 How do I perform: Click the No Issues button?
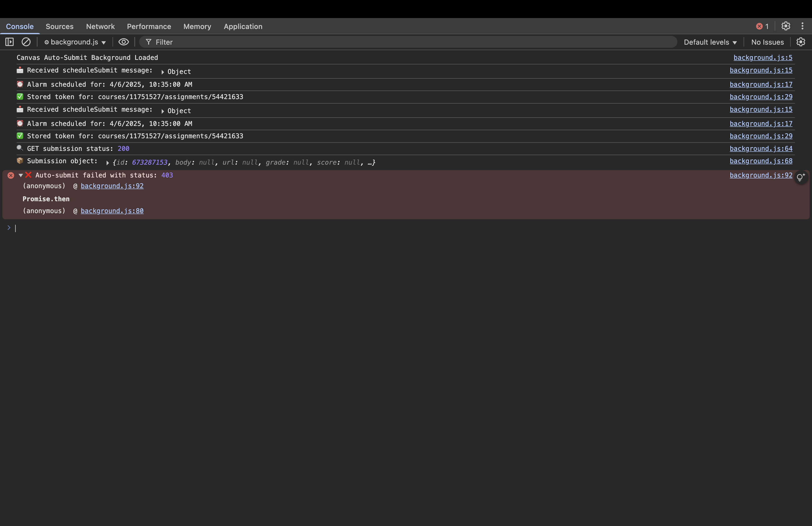[x=767, y=42]
